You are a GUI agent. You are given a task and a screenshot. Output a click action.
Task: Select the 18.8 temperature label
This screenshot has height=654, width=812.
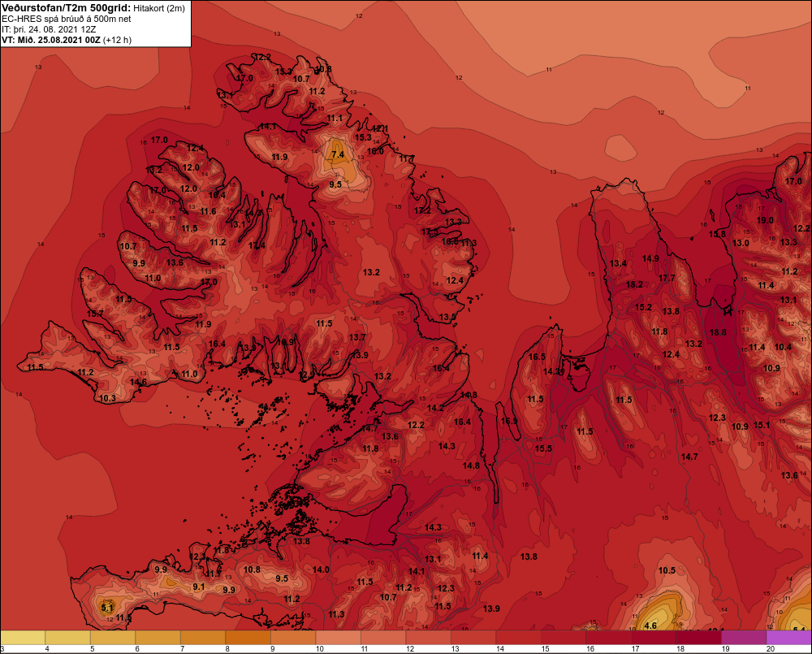(718, 333)
